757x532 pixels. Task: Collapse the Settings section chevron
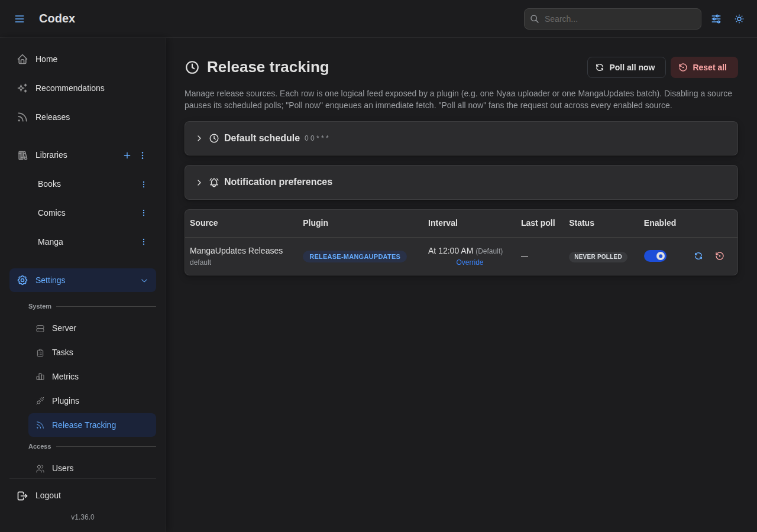[144, 281]
